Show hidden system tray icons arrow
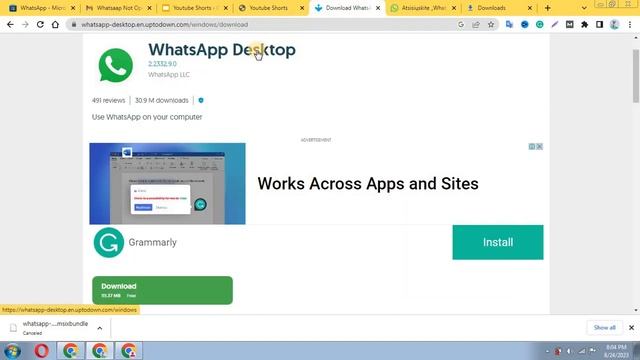Screen dimensions: 640x360 [x=547, y=351]
